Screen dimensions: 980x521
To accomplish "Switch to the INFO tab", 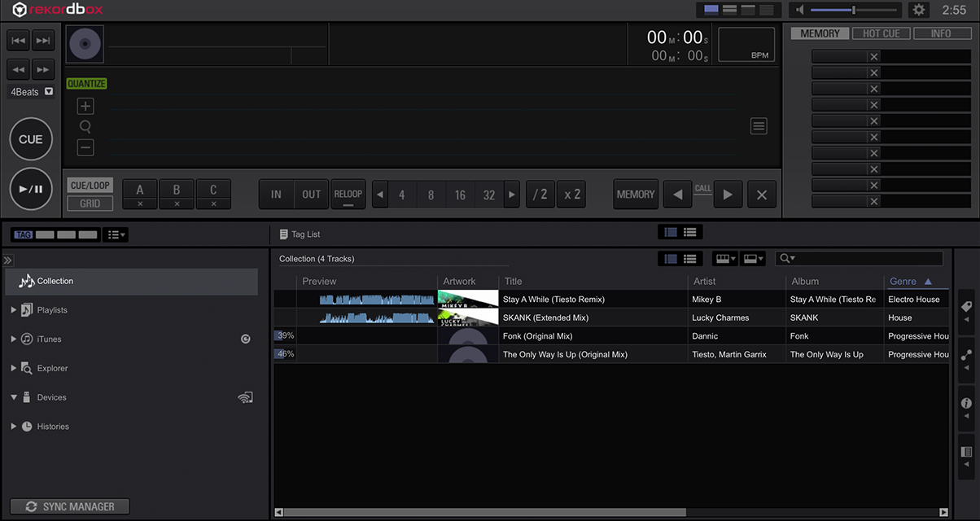I will [x=941, y=33].
